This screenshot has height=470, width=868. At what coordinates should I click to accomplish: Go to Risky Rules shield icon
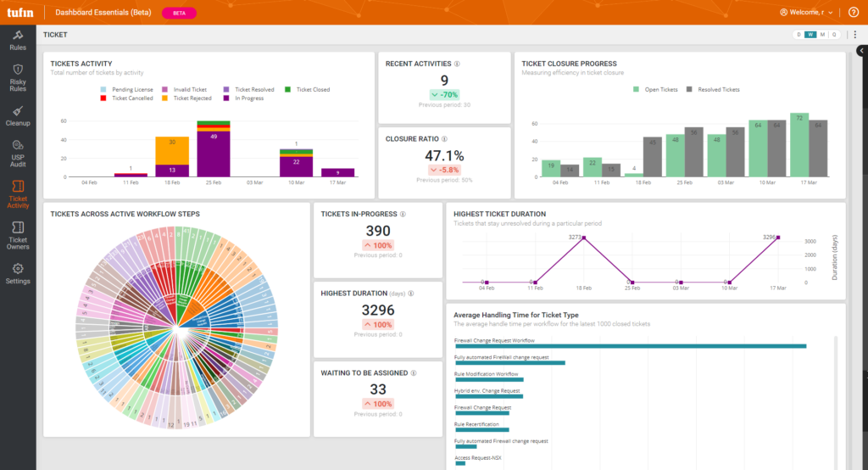click(x=18, y=76)
